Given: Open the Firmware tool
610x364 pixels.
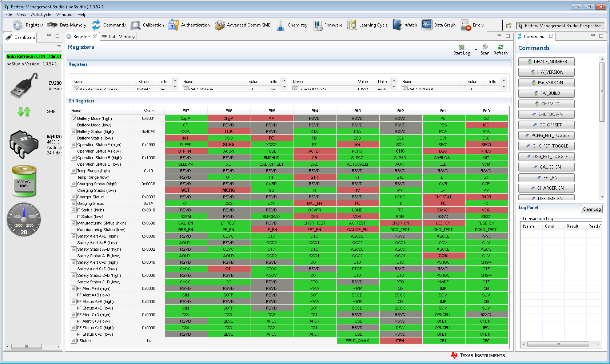Looking at the screenshot, I should click(327, 25).
